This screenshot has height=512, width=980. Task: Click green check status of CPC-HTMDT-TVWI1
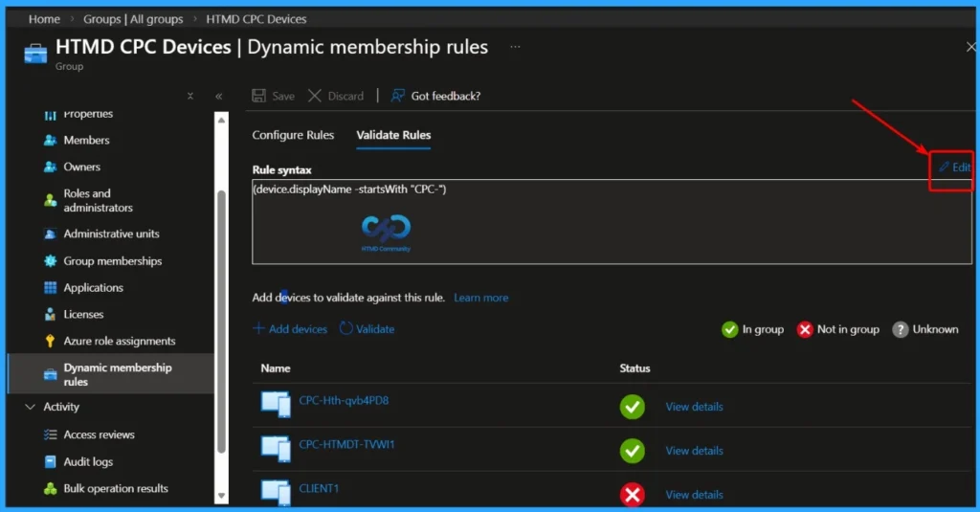click(x=633, y=451)
